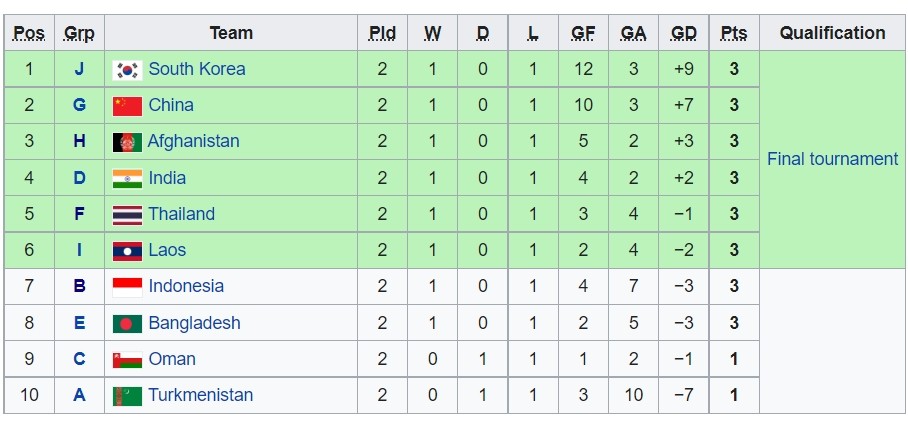This screenshot has height=422, width=908.
Task: Click the GD column header abbreviation
Action: pos(684,33)
